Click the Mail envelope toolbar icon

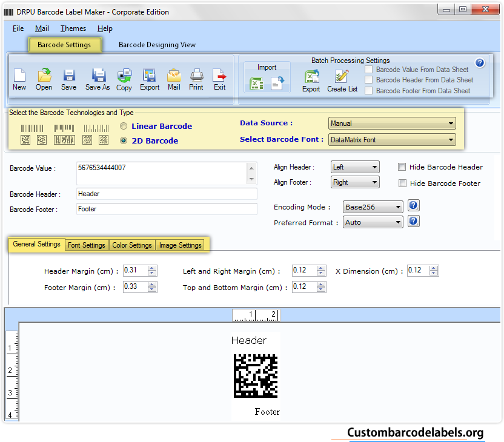pos(174,76)
